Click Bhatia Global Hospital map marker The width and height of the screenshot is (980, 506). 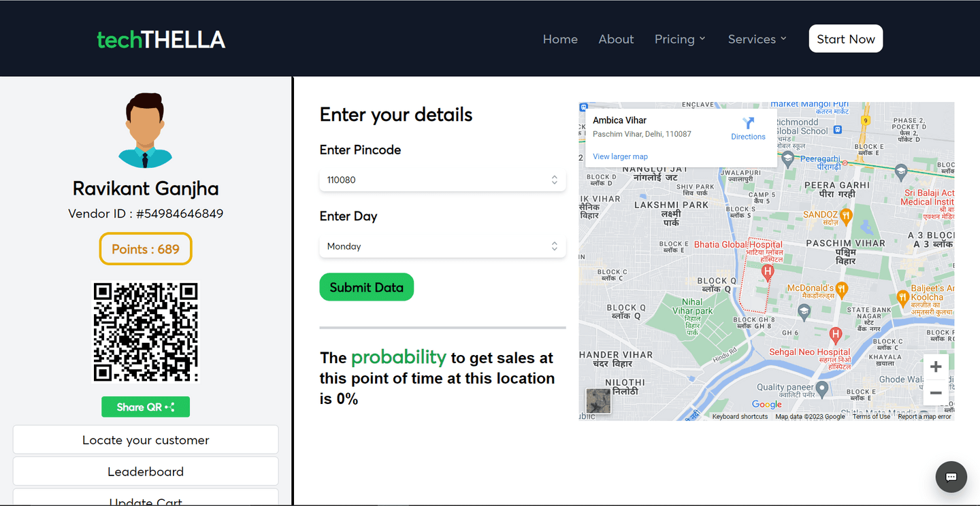(768, 273)
